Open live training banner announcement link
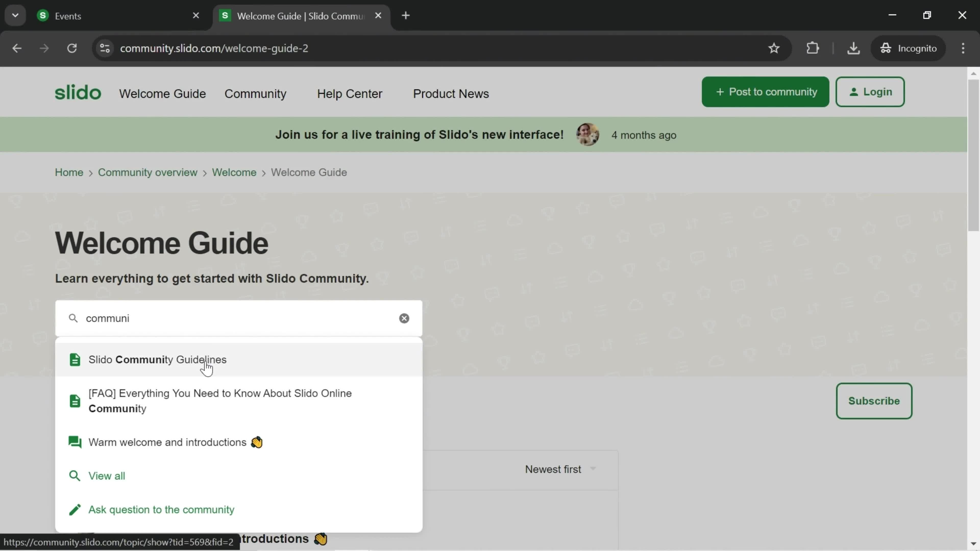Image resolution: width=980 pixels, height=551 pixels. click(419, 135)
